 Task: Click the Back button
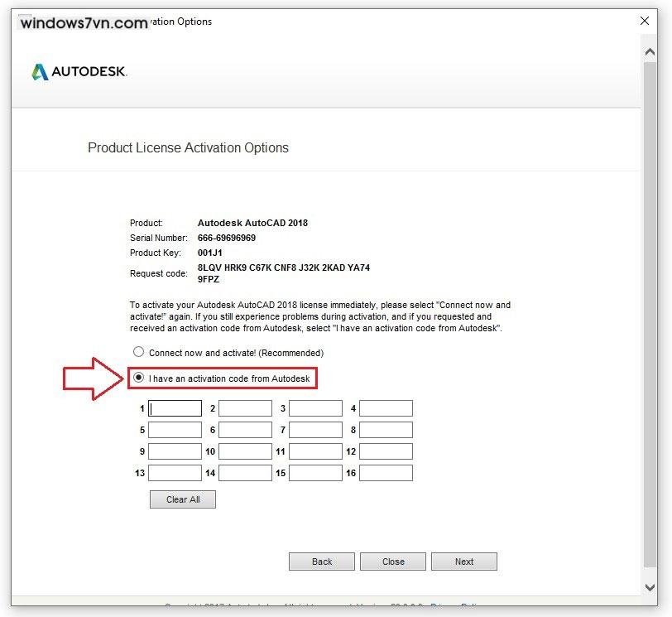(x=321, y=561)
